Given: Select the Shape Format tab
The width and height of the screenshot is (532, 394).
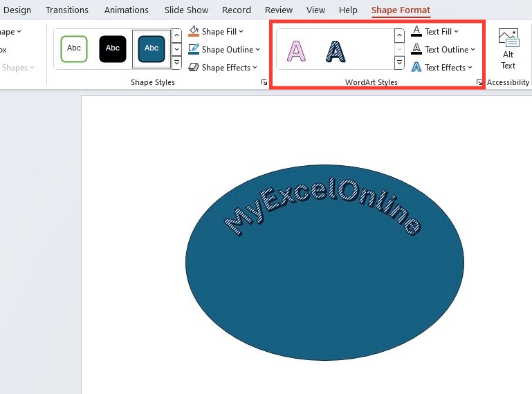Looking at the screenshot, I should [401, 10].
